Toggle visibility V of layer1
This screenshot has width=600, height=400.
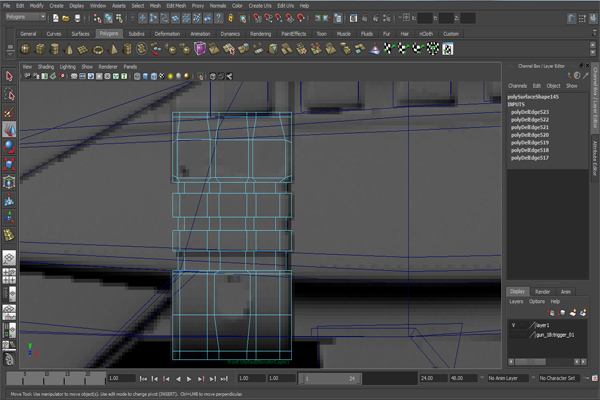513,325
